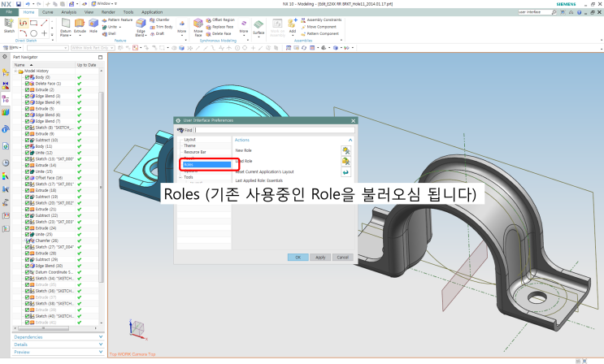The width and height of the screenshot is (604, 364).
Task: Uncheck the Edge Blend (30) checkbox
Action: click(x=28, y=266)
